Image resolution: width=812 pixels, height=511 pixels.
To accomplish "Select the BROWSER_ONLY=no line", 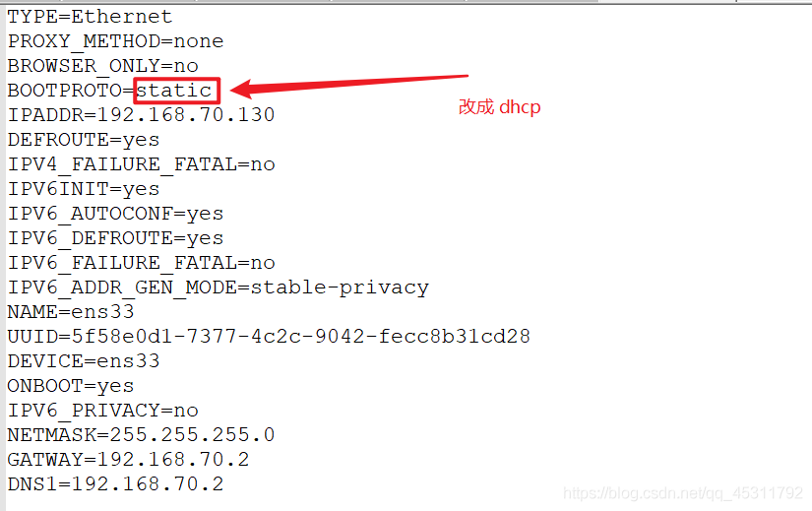I will [x=102, y=66].
